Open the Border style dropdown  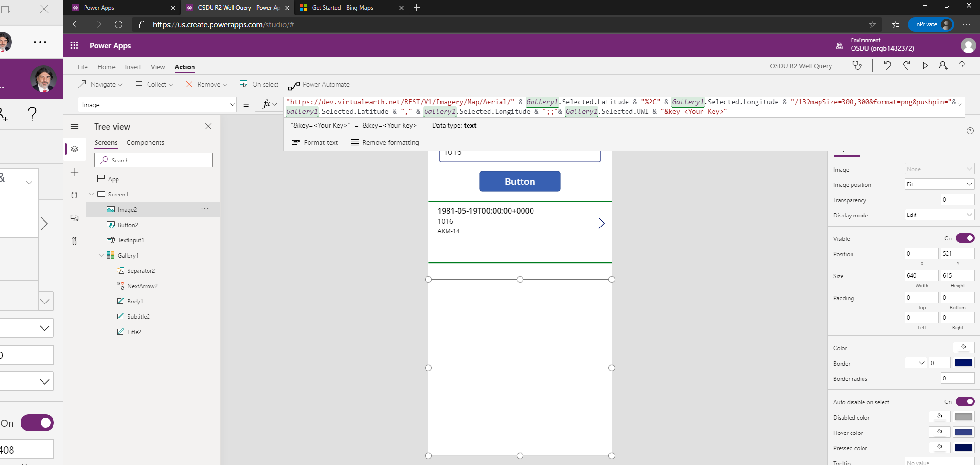pyautogui.click(x=916, y=363)
